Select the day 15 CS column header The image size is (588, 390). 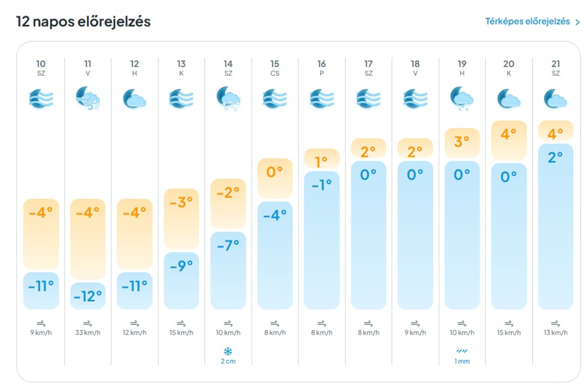pos(275,68)
